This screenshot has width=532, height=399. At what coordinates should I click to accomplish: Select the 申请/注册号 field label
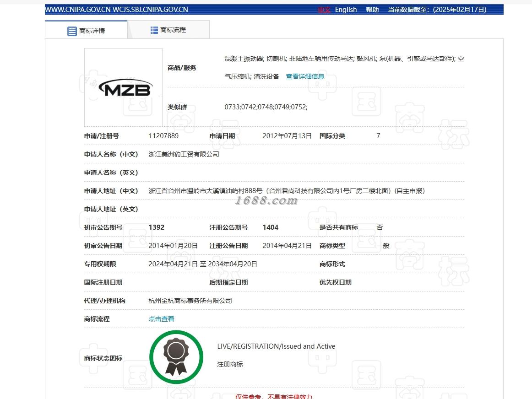pyautogui.click(x=102, y=136)
